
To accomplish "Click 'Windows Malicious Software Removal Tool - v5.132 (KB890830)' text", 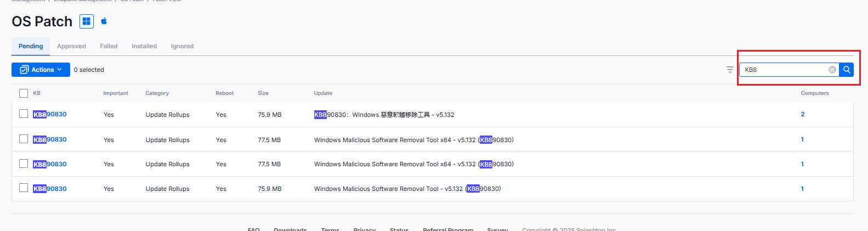I will click(x=407, y=189).
